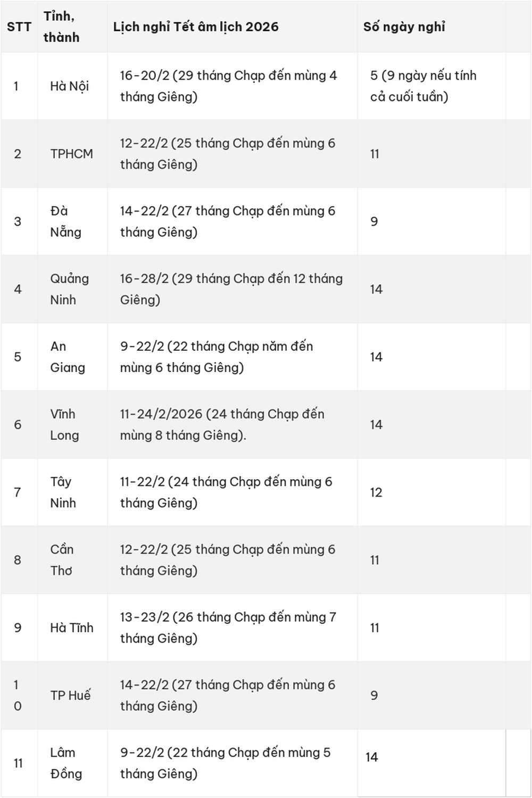Click the STT column header
The image size is (532, 798).
19,27
